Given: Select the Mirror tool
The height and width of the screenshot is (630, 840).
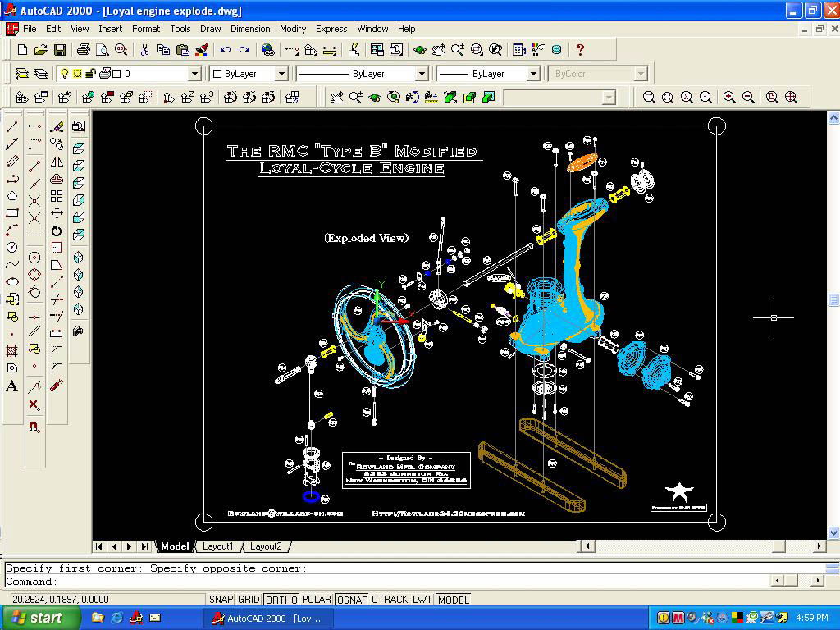Looking at the screenshot, I should [x=57, y=162].
